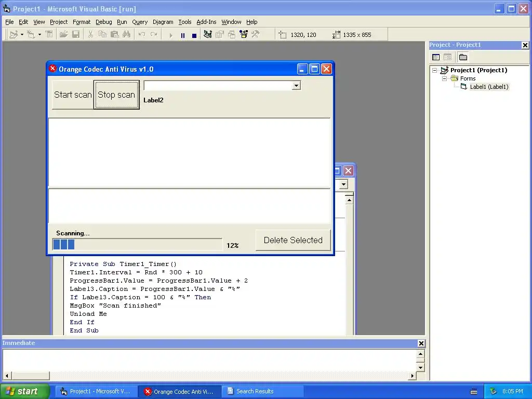Click the Start run arrow

pyautogui.click(x=170, y=35)
